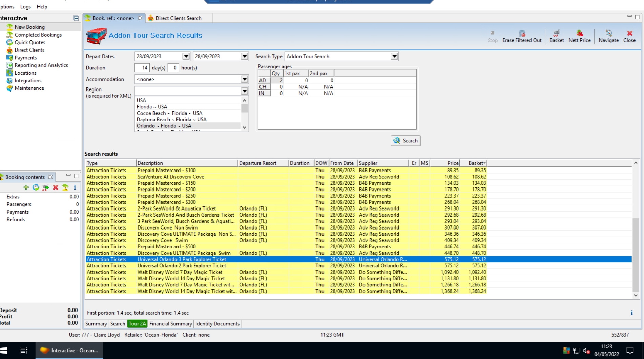
Task: Switch to the Direct Clients Search tab
Action: [179, 18]
